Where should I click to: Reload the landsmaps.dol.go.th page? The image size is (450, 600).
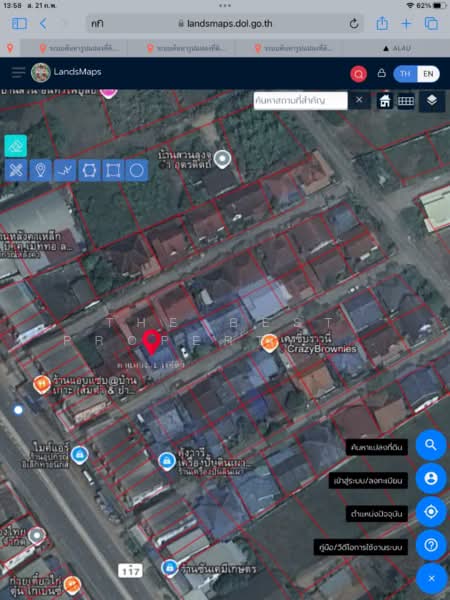tap(354, 24)
